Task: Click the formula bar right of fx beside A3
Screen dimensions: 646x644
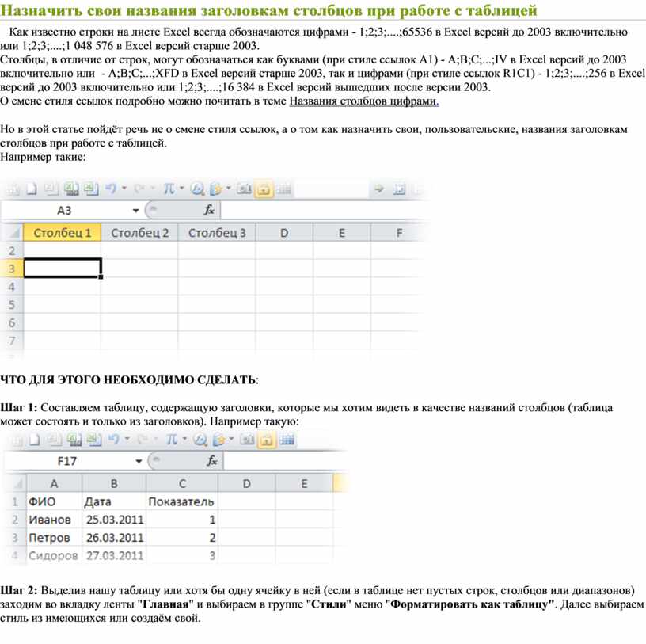Action: pyautogui.click(x=317, y=211)
